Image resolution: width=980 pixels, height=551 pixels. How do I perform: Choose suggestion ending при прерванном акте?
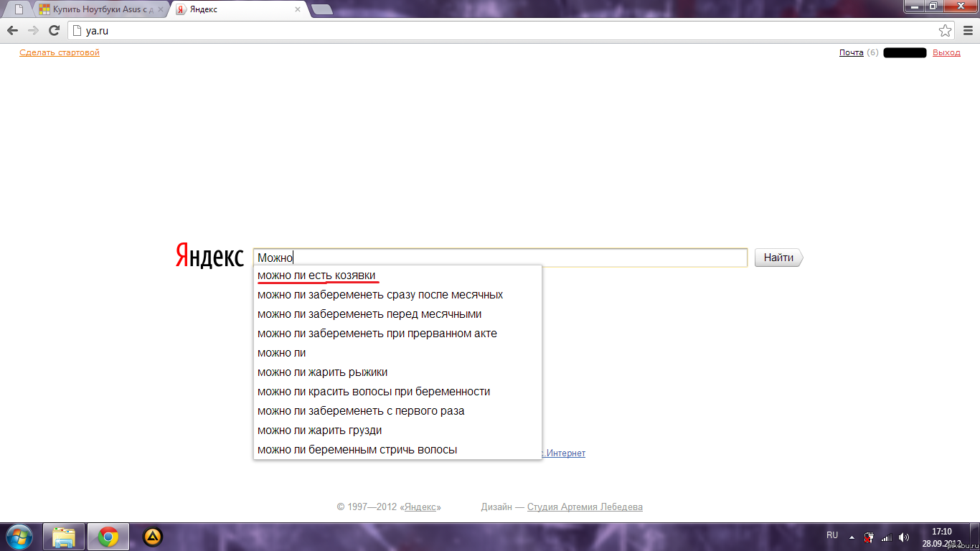(x=397, y=334)
